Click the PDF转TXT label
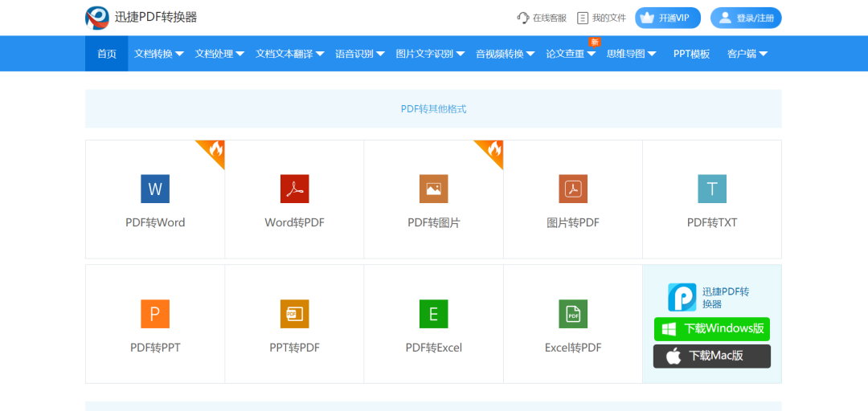This screenshot has width=868, height=411. pyautogui.click(x=712, y=222)
